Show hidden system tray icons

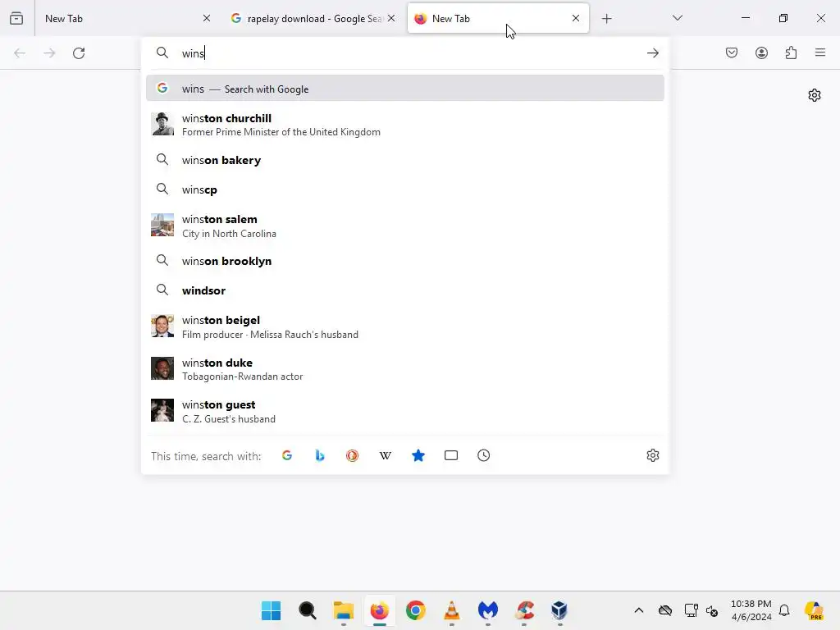tap(638, 610)
